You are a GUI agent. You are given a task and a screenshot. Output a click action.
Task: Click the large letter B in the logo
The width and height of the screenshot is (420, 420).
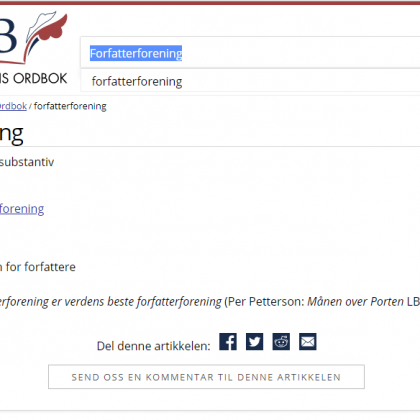click(x=7, y=36)
